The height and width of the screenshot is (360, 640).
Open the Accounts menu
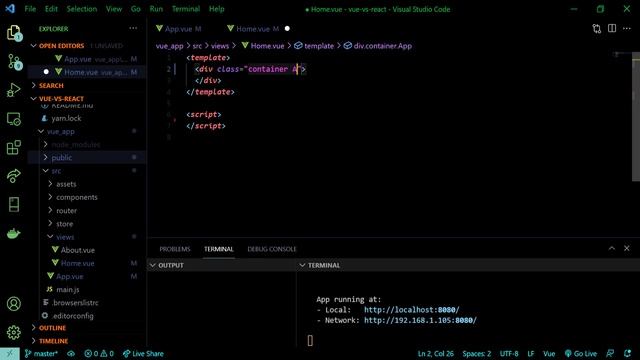(14, 304)
